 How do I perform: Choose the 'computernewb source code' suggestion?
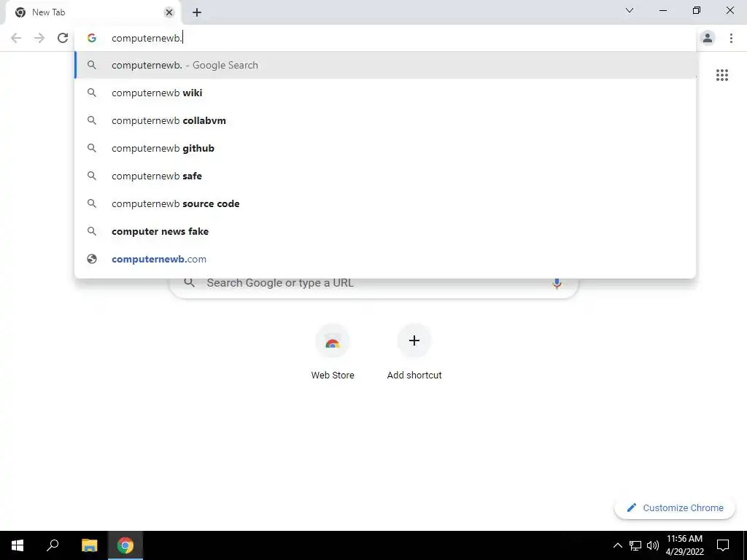pos(385,203)
